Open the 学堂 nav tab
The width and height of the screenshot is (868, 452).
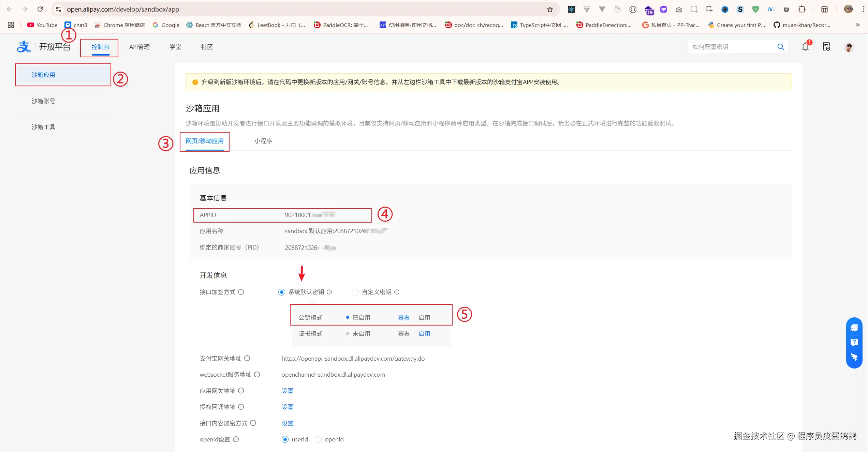[175, 47]
